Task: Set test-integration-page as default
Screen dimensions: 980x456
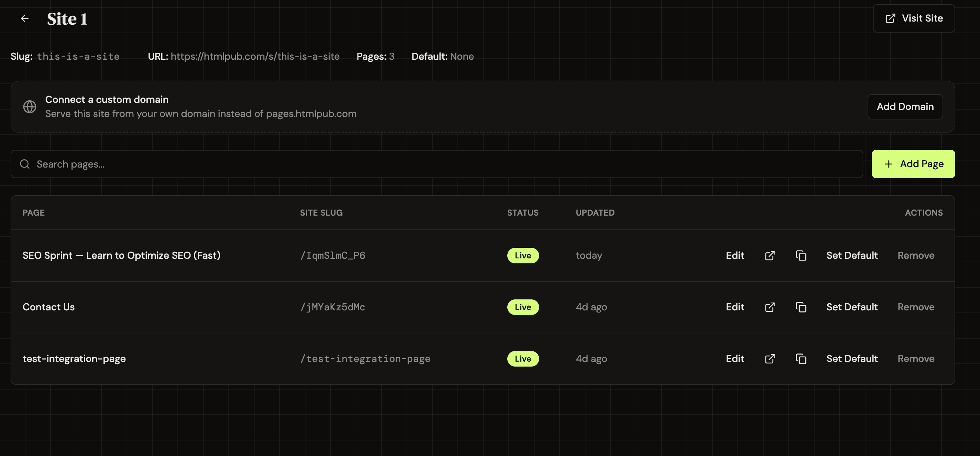Action: [852, 359]
